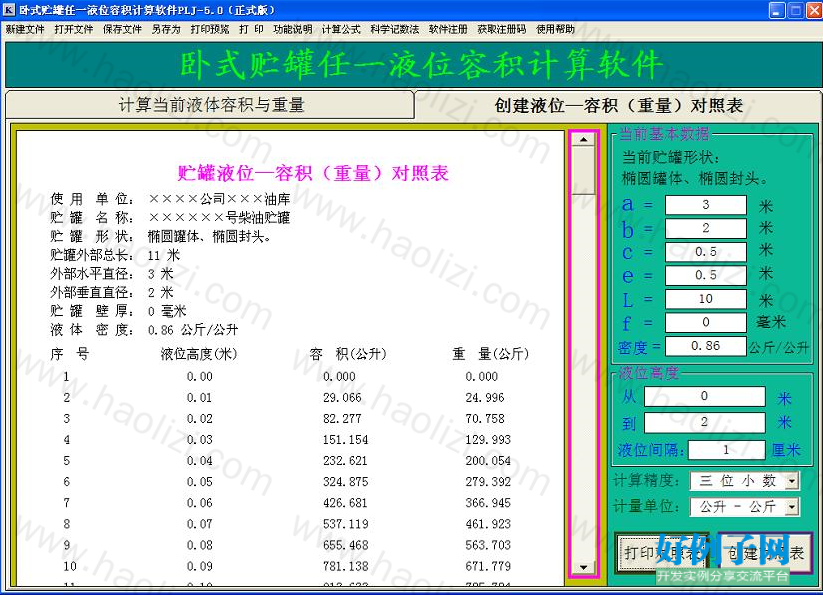This screenshot has height=595, width=823.
Task: Click the weight value 24.996
Action: 484,398
